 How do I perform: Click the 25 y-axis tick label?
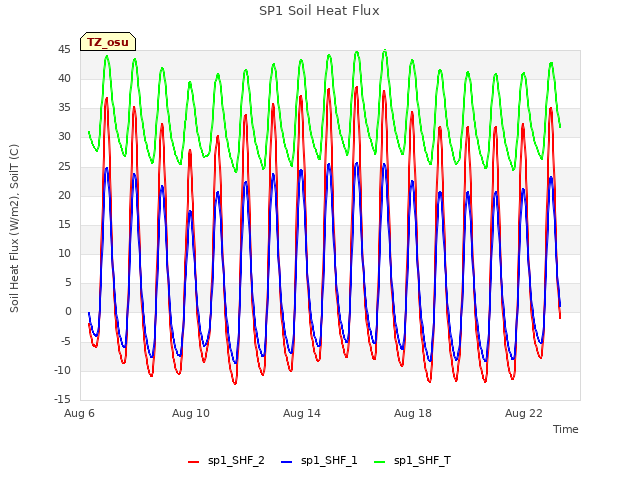pyautogui.click(x=64, y=166)
